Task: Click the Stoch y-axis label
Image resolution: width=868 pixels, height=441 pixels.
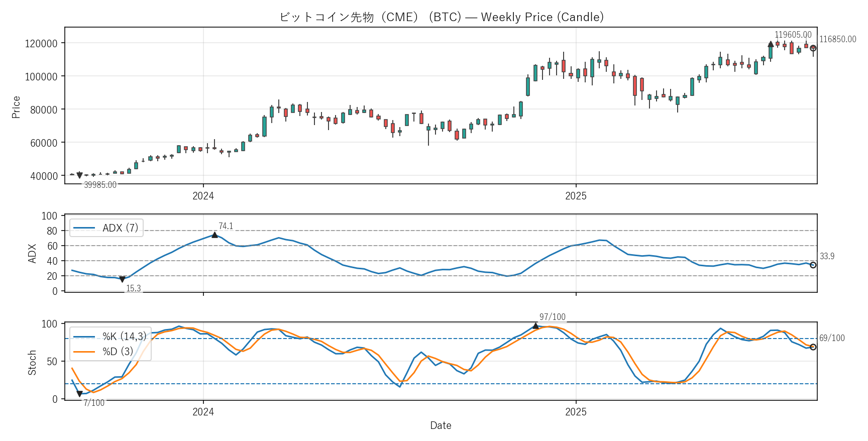Action: coord(32,363)
